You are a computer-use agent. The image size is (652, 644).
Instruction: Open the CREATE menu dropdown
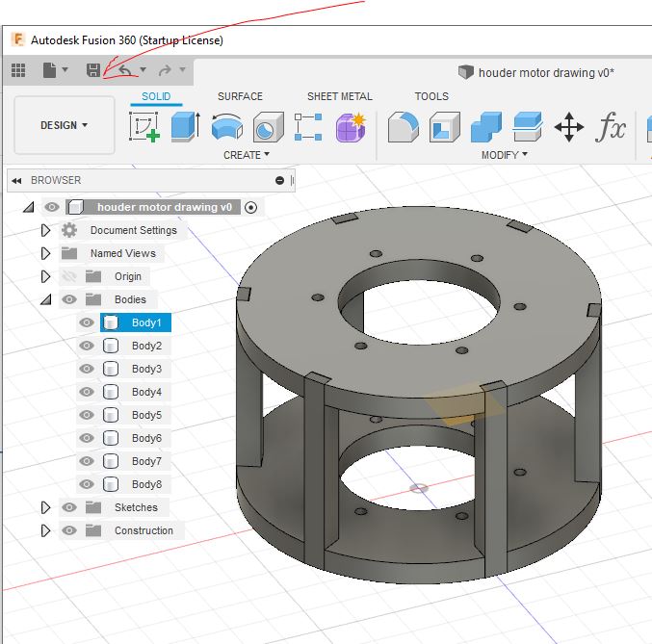(x=247, y=155)
